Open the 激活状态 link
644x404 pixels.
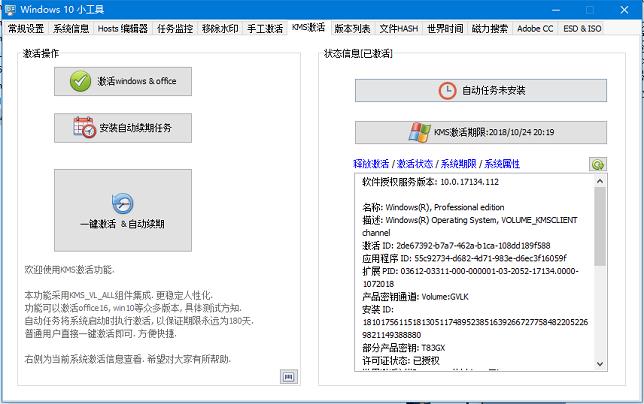tap(414, 164)
